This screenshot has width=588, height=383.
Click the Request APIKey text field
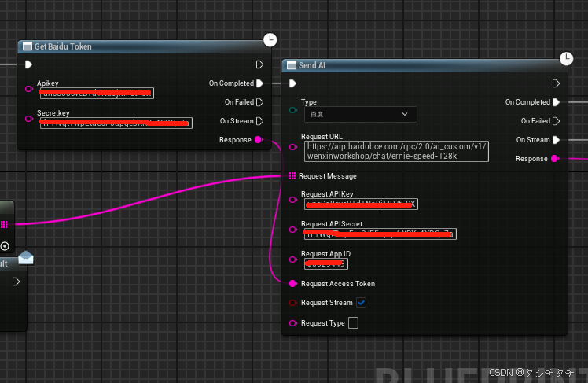(361, 204)
